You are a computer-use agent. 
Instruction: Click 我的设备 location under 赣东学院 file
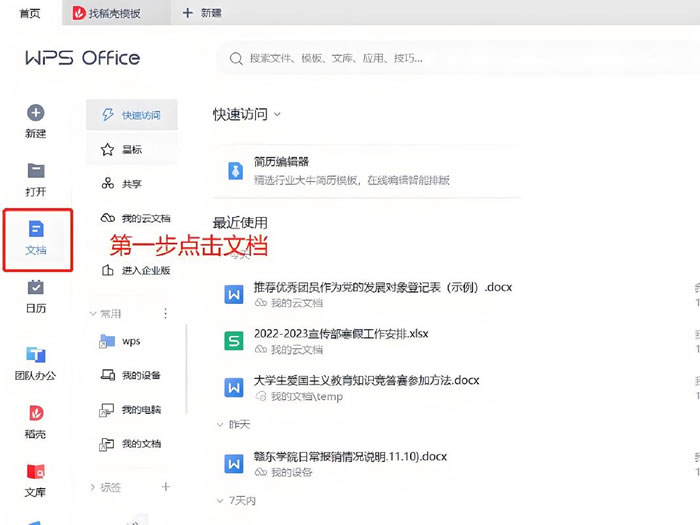pos(291,472)
